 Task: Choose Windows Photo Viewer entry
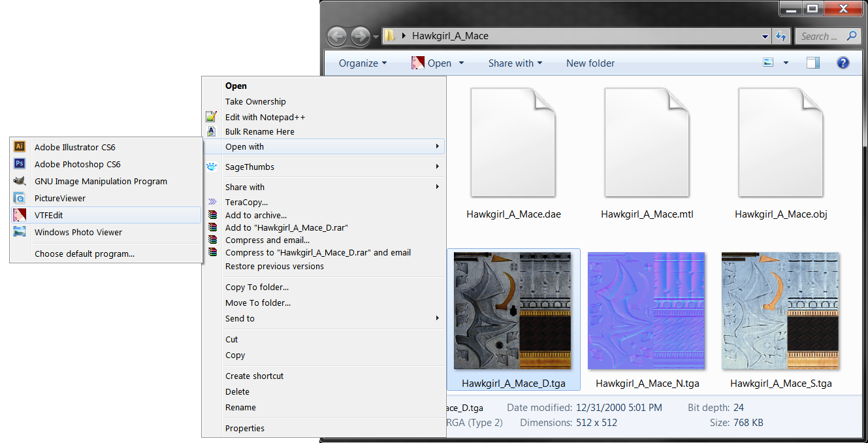pyautogui.click(x=106, y=232)
